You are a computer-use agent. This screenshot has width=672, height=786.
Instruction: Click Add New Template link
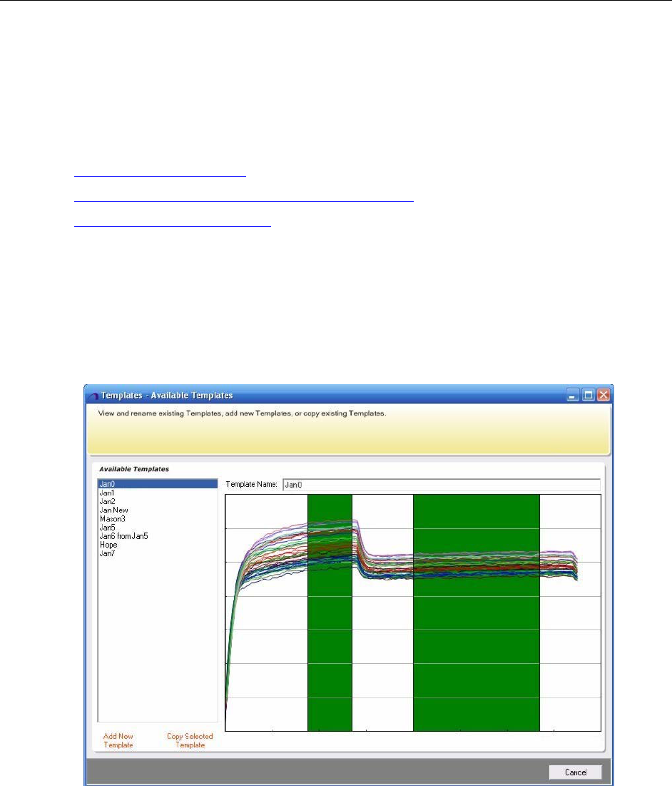(x=118, y=740)
